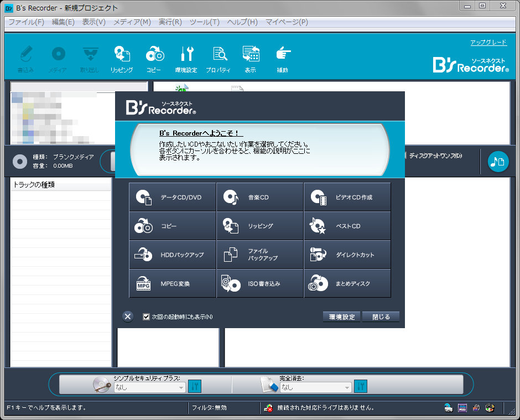The image size is (520, 420).
Task: Open the マイページ(P) menu
Action: point(287,22)
